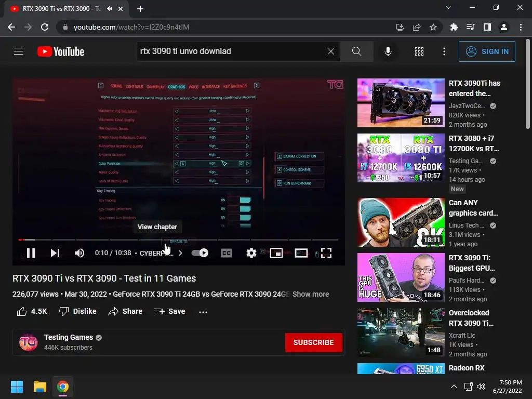
Task: Click the 226,077 views text
Action: click(x=35, y=294)
